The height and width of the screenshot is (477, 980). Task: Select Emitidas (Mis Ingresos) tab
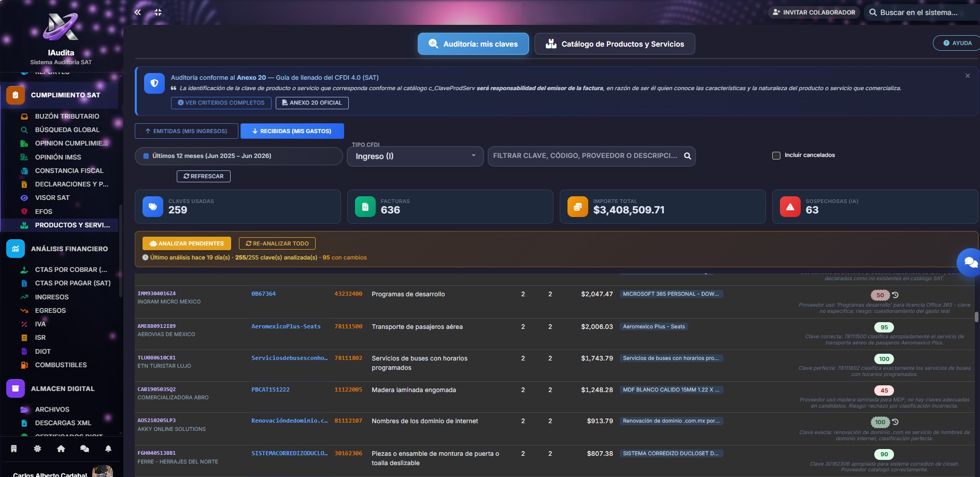tap(187, 131)
